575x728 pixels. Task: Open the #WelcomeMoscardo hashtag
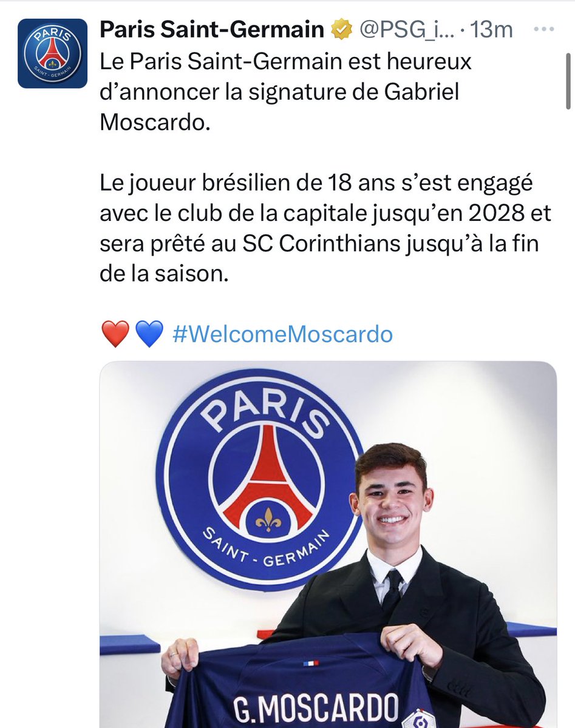tap(282, 334)
